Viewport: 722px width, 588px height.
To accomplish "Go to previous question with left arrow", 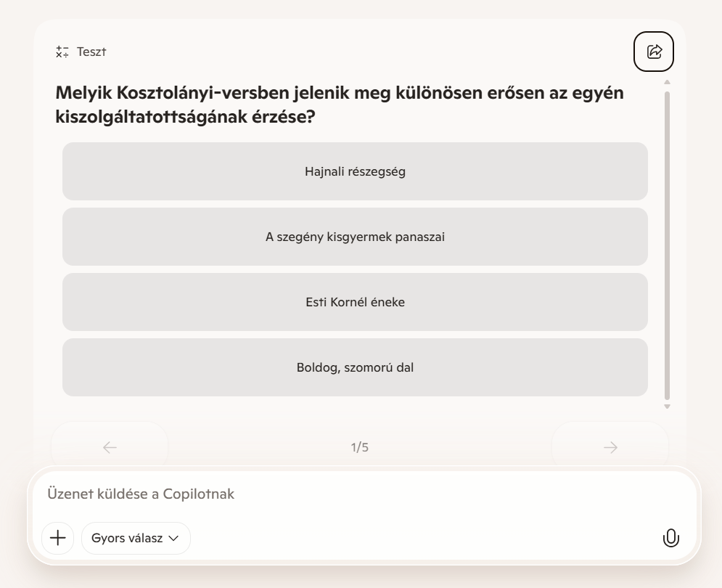I will pos(110,448).
